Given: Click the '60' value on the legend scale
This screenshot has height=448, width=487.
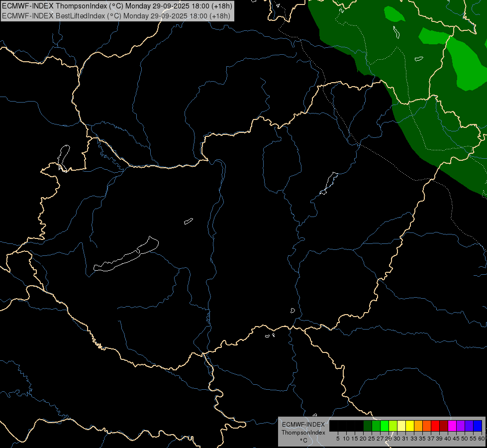Looking at the screenshot, I should pyautogui.click(x=482, y=439).
